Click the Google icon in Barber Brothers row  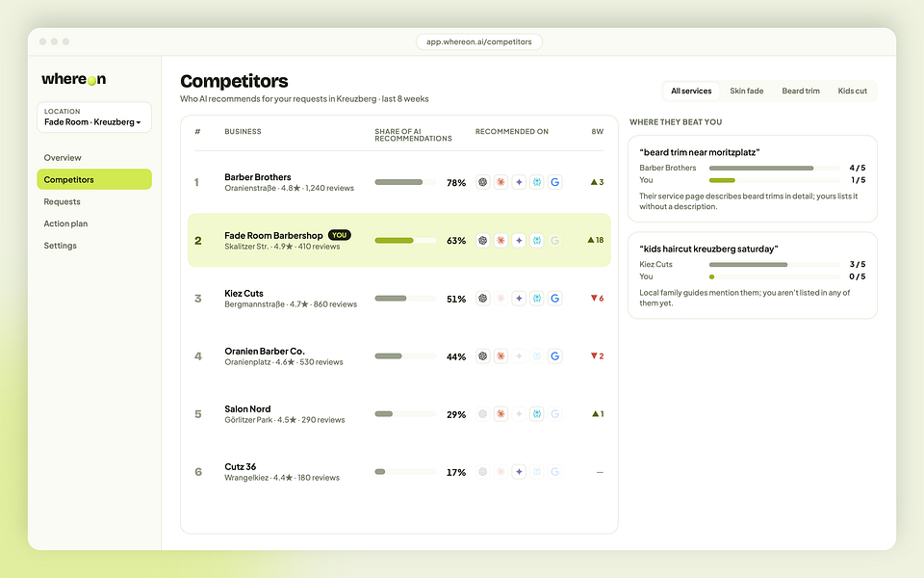(554, 182)
